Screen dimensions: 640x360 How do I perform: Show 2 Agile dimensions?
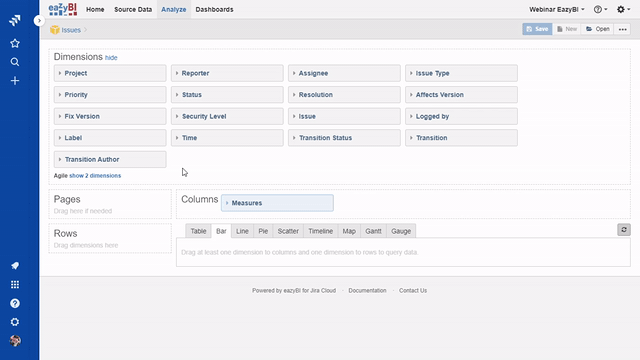[95, 176]
